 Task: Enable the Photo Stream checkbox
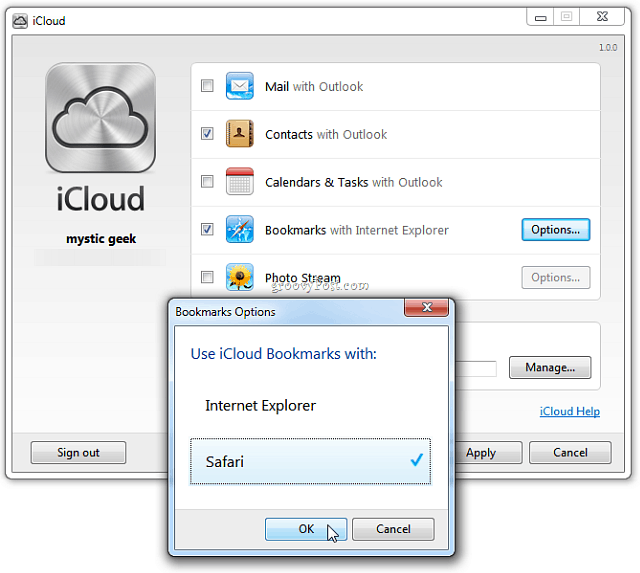click(207, 277)
